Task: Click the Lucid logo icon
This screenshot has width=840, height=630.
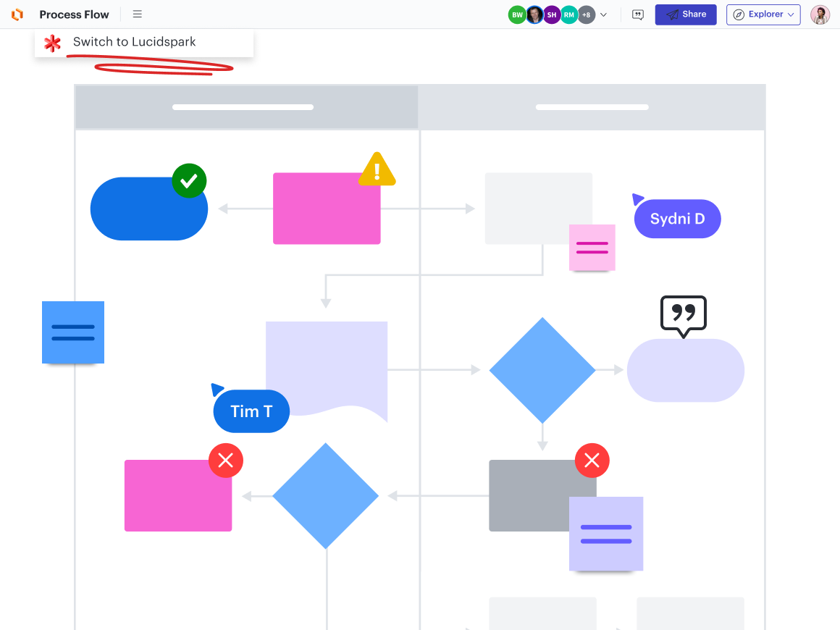Action: coord(17,14)
